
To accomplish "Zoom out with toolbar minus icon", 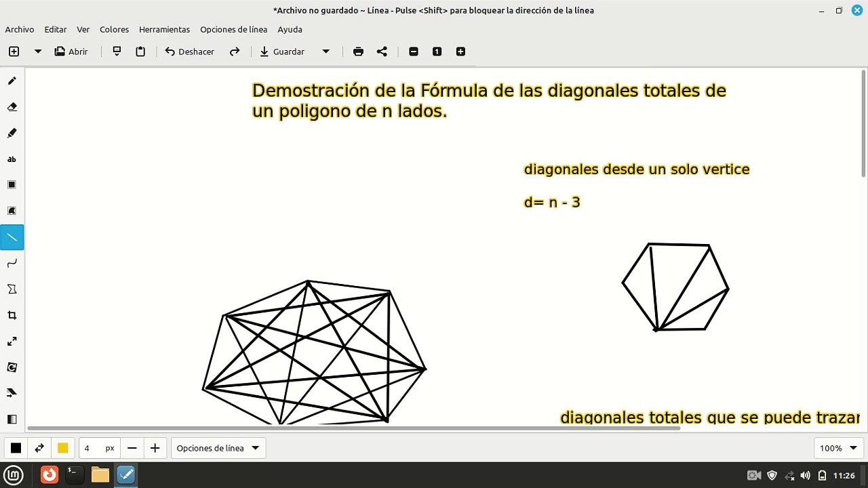I will tap(414, 52).
